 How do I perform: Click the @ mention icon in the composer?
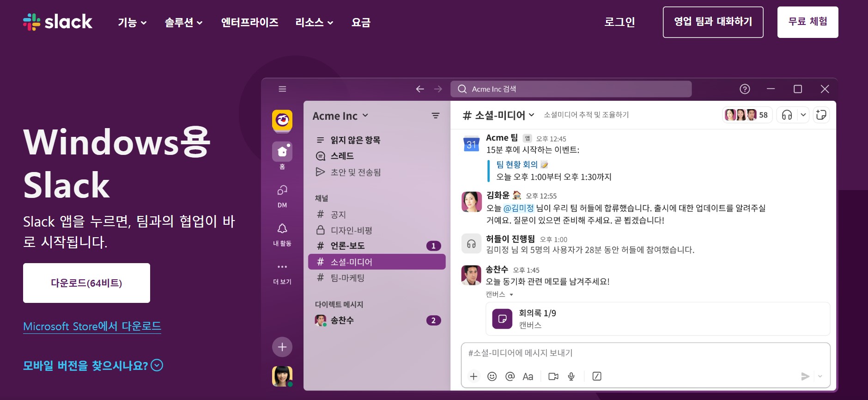coord(510,376)
